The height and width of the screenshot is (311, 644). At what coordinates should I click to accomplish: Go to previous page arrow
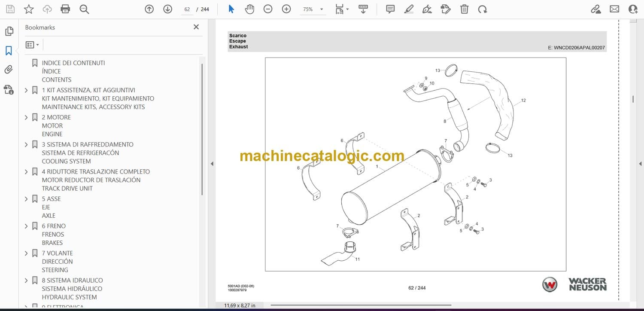149,9
